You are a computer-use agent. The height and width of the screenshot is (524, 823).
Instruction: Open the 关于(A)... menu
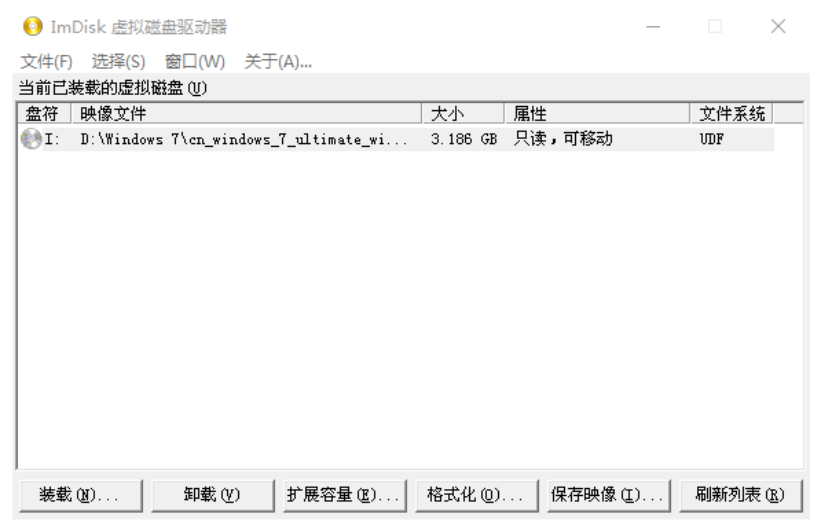coord(278,61)
